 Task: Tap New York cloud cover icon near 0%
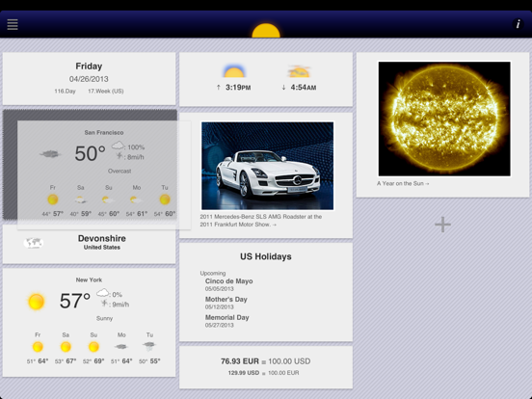[103, 293]
